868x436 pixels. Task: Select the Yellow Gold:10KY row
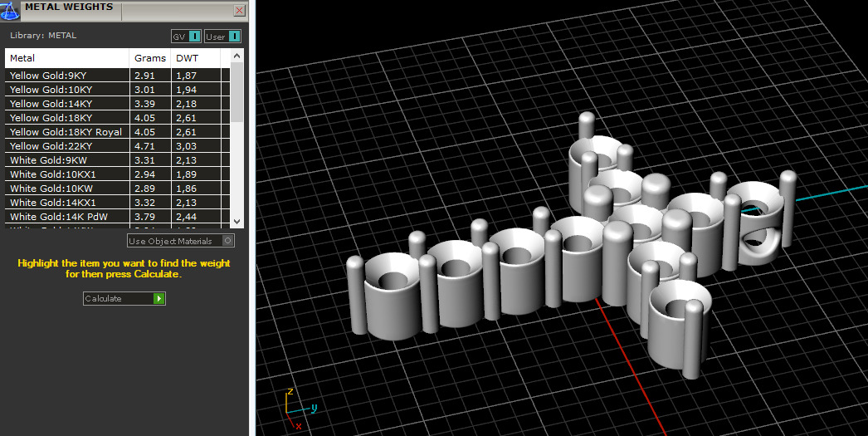click(117, 89)
